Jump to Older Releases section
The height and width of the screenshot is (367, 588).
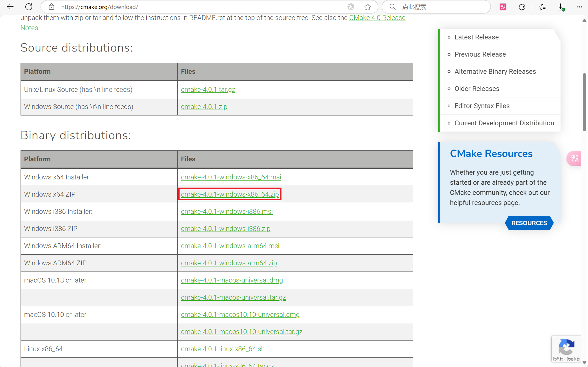[x=477, y=89]
